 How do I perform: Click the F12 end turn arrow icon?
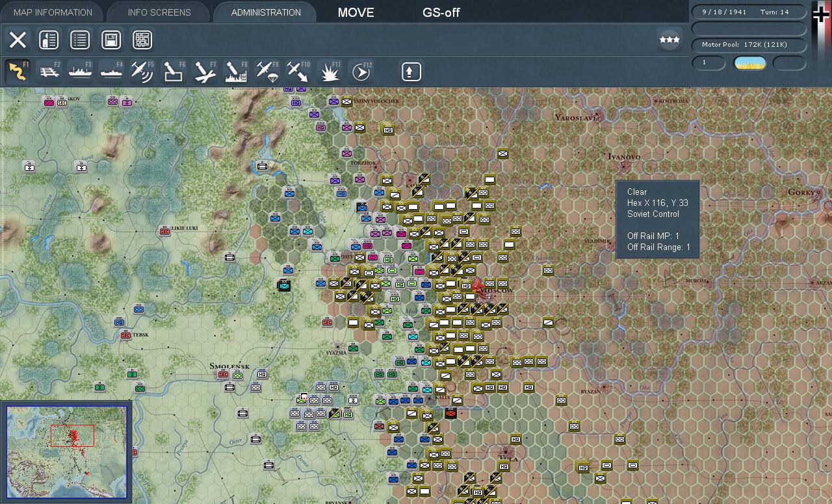click(361, 71)
